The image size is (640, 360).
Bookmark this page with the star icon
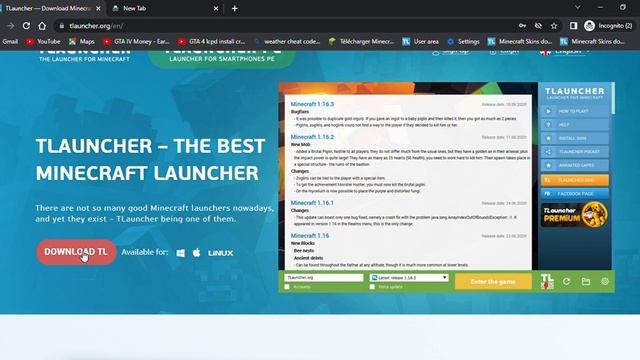pyautogui.click(x=554, y=26)
